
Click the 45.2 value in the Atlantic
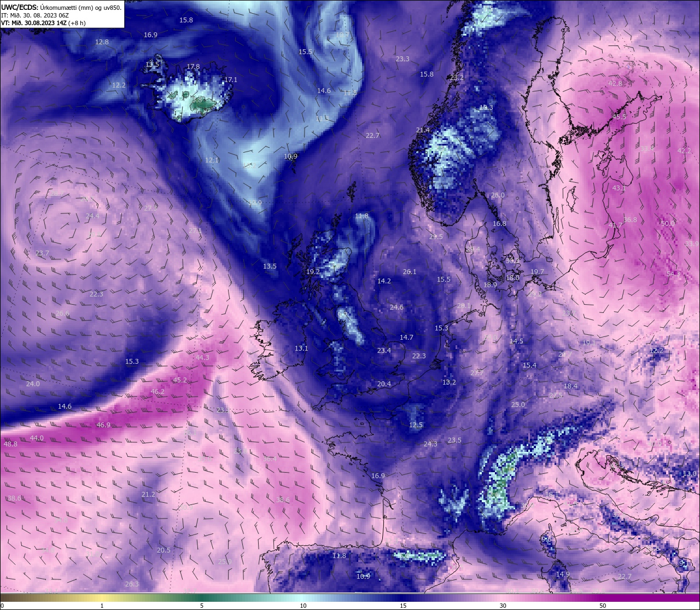coord(180,380)
